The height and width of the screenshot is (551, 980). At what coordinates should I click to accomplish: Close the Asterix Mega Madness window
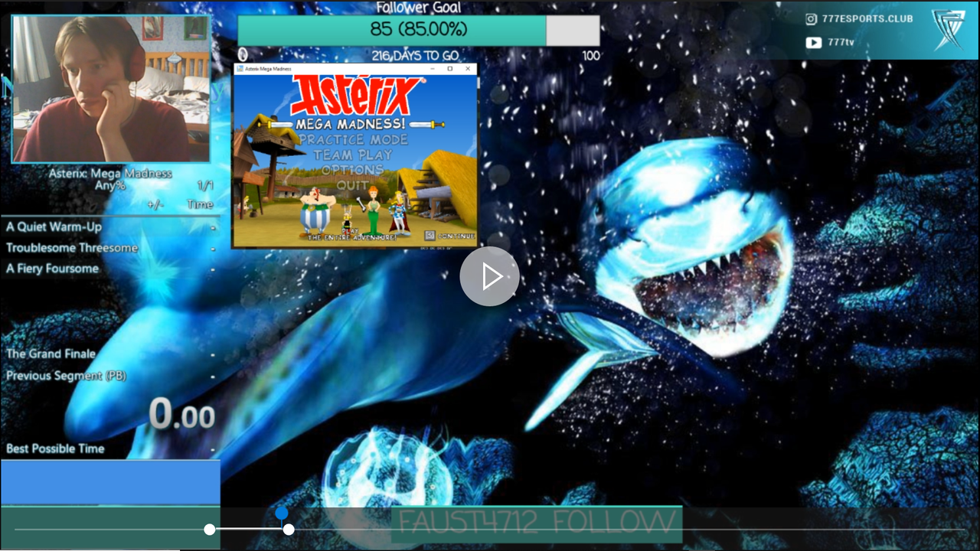468,69
